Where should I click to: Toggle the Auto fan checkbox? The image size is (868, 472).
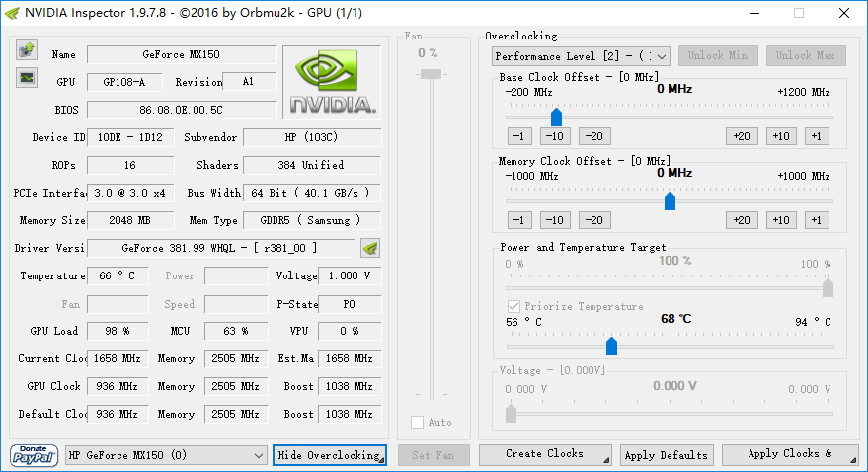(x=418, y=423)
